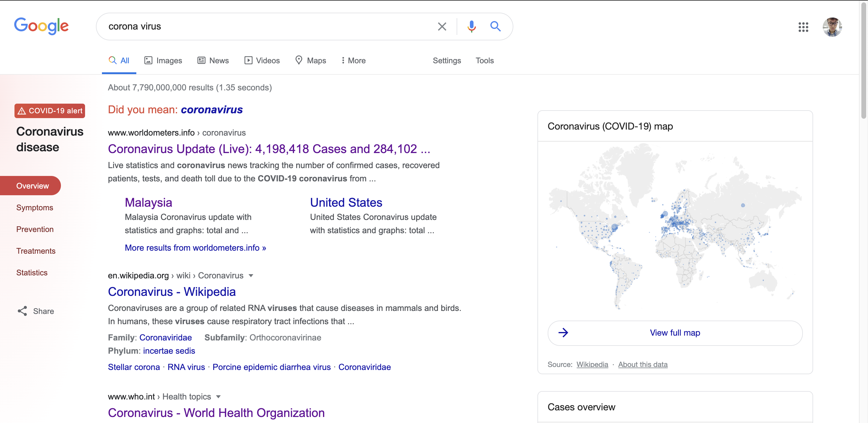Open the Malaysia sublink
868x423 pixels.
click(x=148, y=202)
